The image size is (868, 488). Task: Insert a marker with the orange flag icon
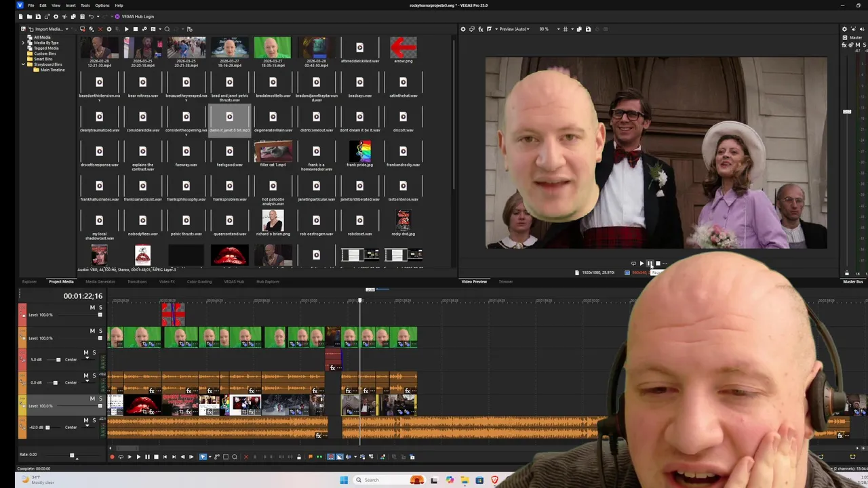tap(311, 457)
